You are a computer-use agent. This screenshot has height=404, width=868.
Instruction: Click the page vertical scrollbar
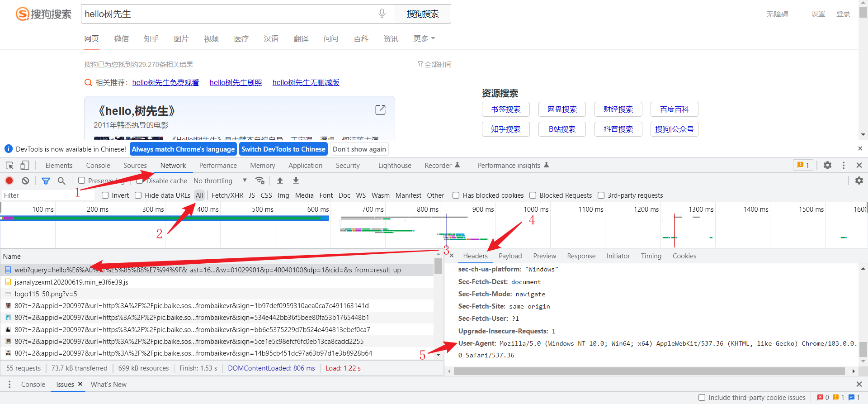pyautogui.click(x=863, y=11)
